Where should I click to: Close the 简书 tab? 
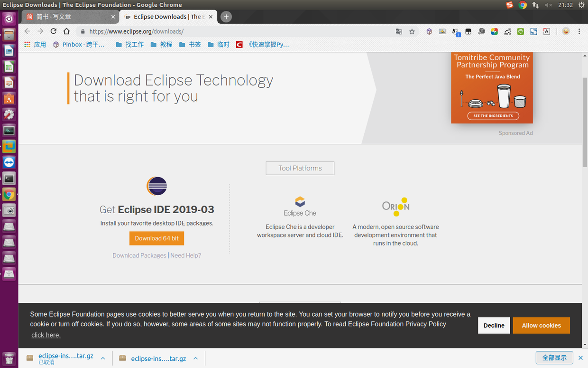[x=113, y=17]
